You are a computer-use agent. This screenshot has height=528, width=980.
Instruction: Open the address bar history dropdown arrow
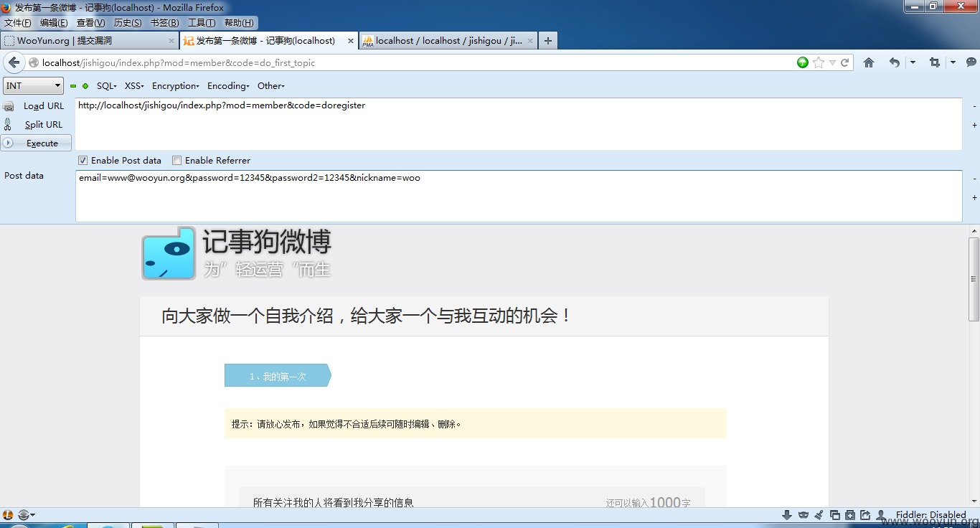pos(832,62)
